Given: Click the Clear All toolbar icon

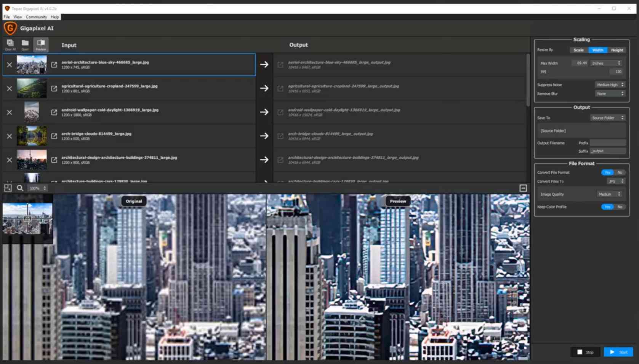Looking at the screenshot, I should [x=10, y=45].
